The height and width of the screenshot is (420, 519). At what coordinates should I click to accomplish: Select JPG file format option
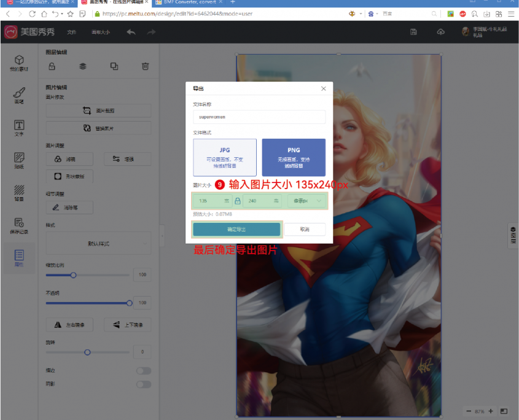point(225,158)
